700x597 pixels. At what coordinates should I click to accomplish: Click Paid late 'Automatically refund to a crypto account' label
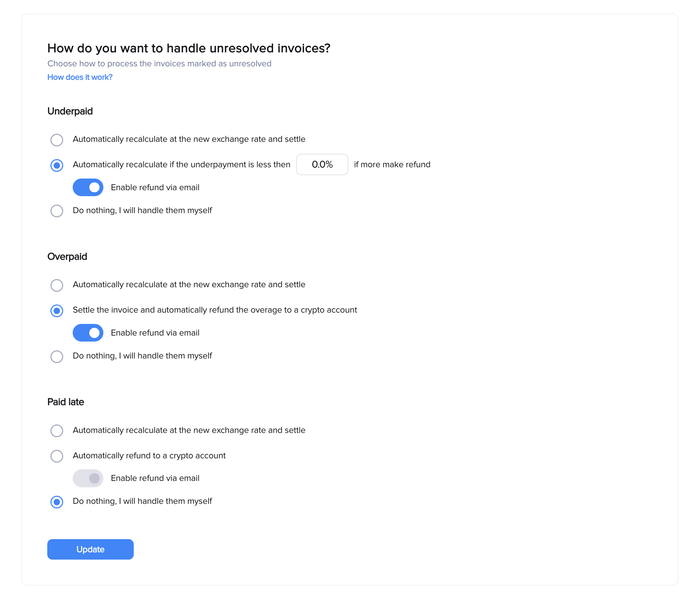click(149, 456)
